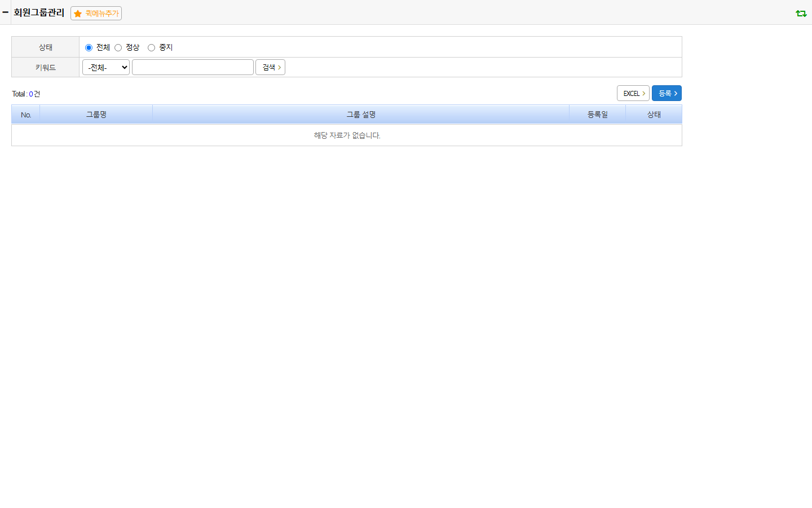Select the 정상 status radio button
This screenshot has height=508, width=812.
pos(118,47)
